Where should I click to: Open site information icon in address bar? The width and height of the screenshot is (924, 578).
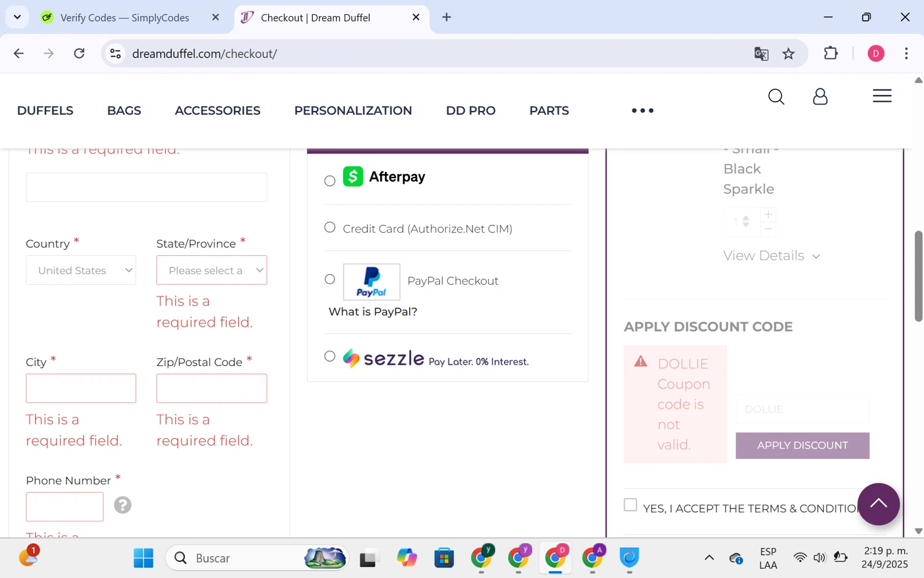[x=116, y=54]
